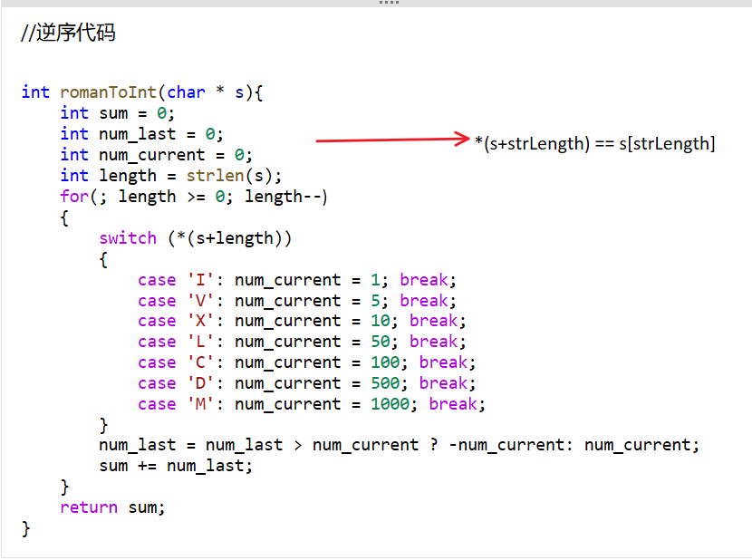
Task: Click the //逆序代码 comment heading
Action: pyautogui.click(x=68, y=34)
